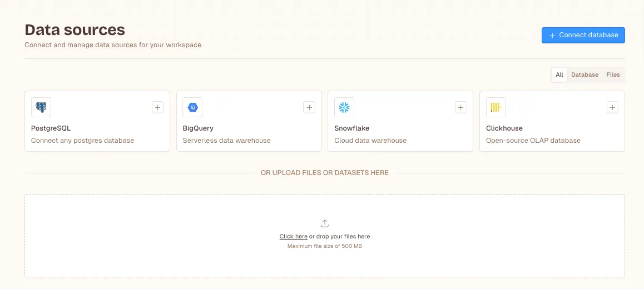
Task: Click 'Open-source OLAP database' description
Action: tap(533, 141)
